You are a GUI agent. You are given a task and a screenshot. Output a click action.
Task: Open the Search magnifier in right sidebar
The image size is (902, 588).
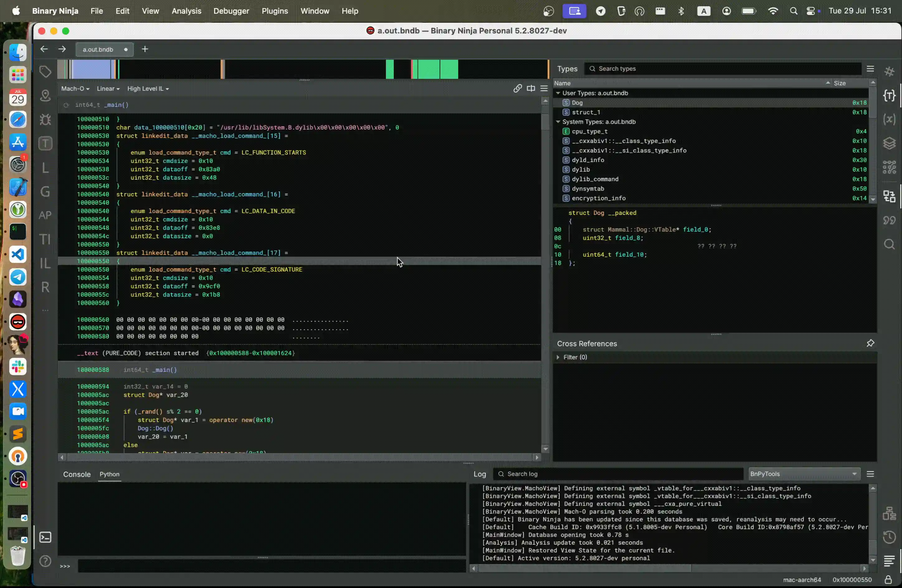coord(889,244)
